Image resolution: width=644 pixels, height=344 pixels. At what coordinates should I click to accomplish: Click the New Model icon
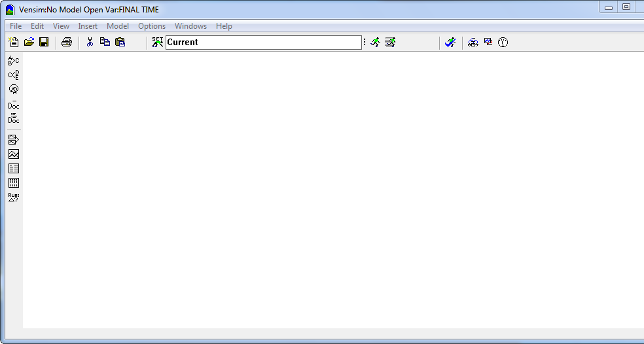click(13, 43)
